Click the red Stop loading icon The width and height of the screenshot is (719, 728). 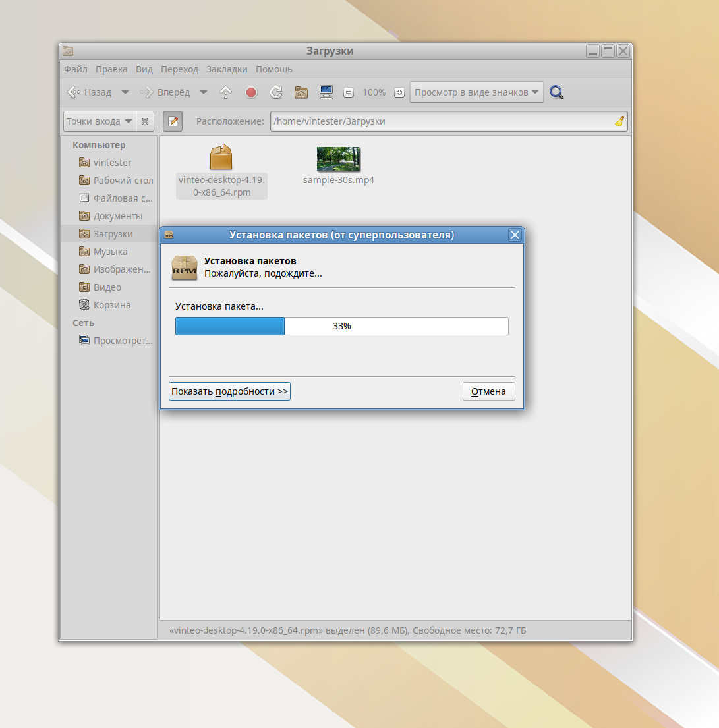251,93
